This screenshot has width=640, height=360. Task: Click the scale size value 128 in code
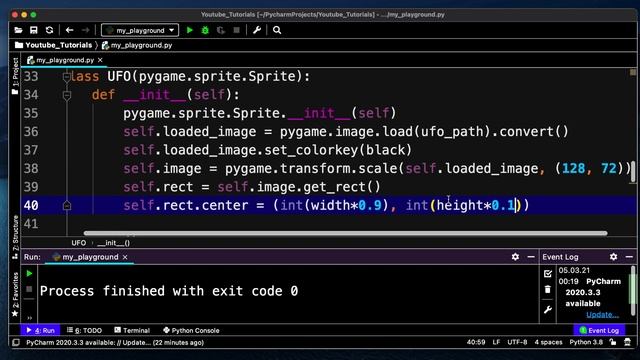tap(573, 169)
